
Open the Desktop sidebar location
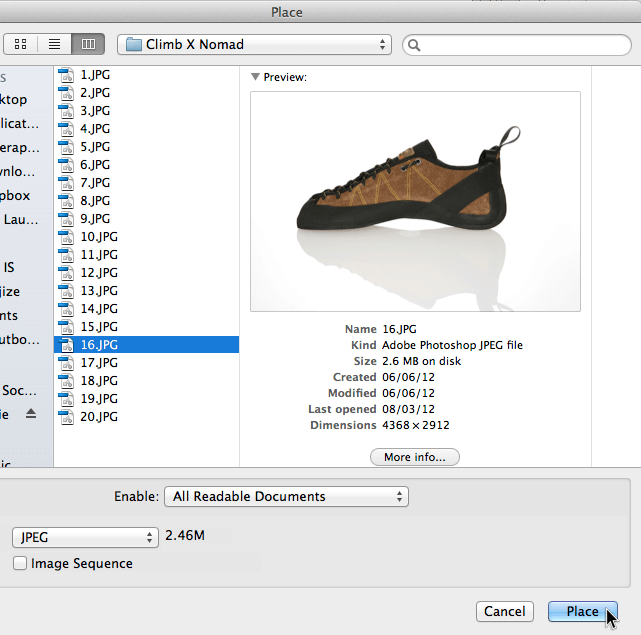[13, 99]
